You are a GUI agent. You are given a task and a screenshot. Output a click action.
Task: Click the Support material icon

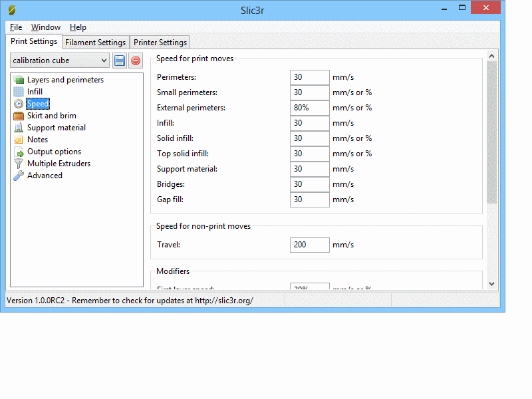click(19, 128)
